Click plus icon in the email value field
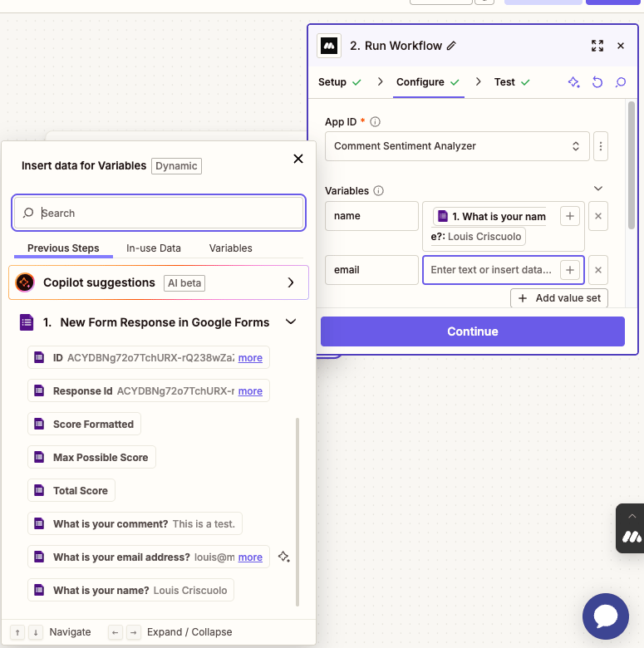The width and height of the screenshot is (644, 648). pos(570,270)
